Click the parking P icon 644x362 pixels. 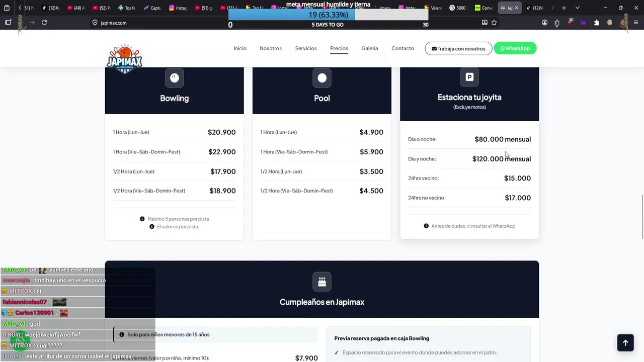point(469,77)
